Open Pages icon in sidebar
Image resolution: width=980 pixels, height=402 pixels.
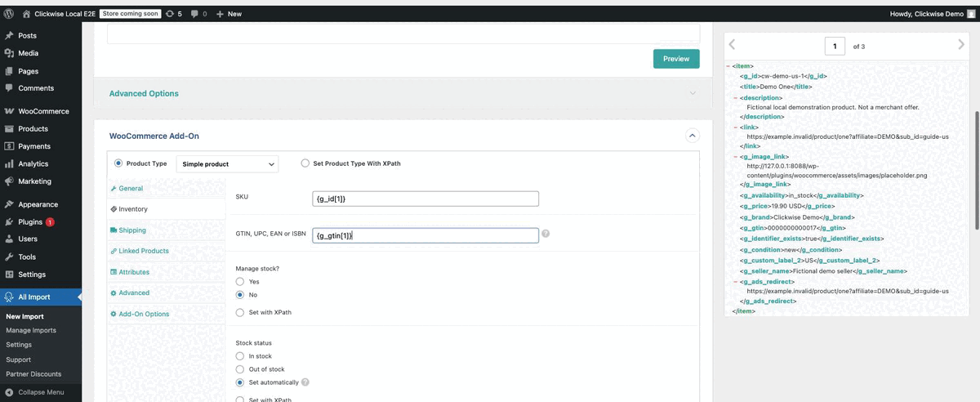tap(9, 71)
